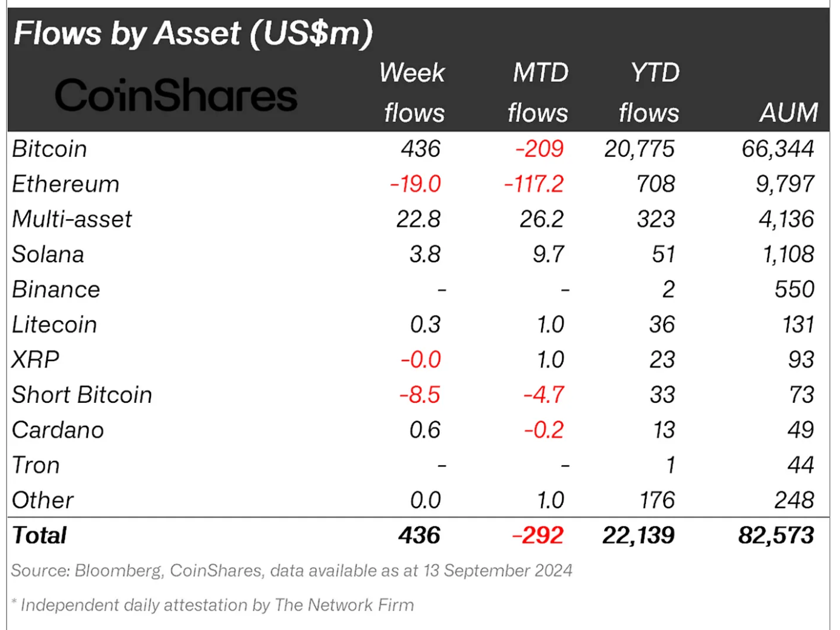Click the 'Flows by Asset (US$m)' title
This screenshot has width=840, height=630.
(193, 33)
